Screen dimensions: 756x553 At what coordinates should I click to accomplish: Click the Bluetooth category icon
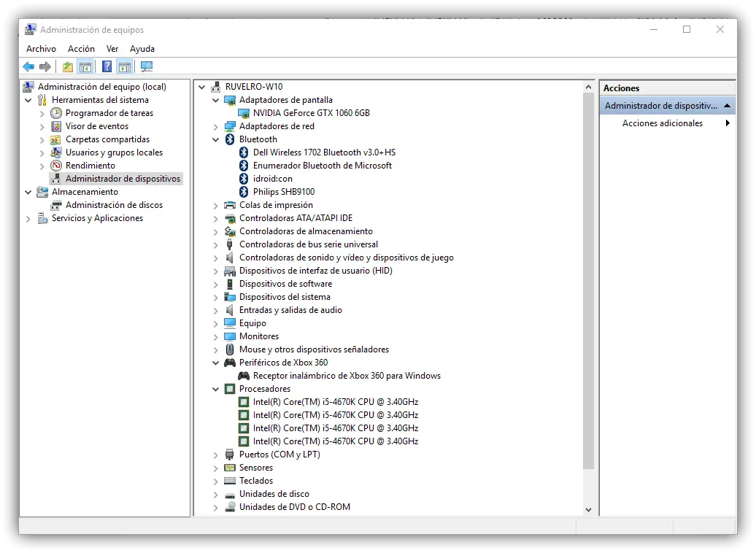click(230, 139)
